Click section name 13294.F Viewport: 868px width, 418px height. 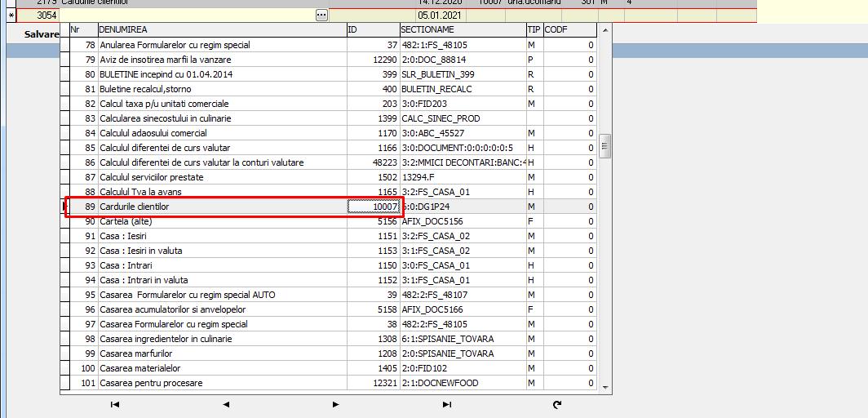[x=463, y=177]
